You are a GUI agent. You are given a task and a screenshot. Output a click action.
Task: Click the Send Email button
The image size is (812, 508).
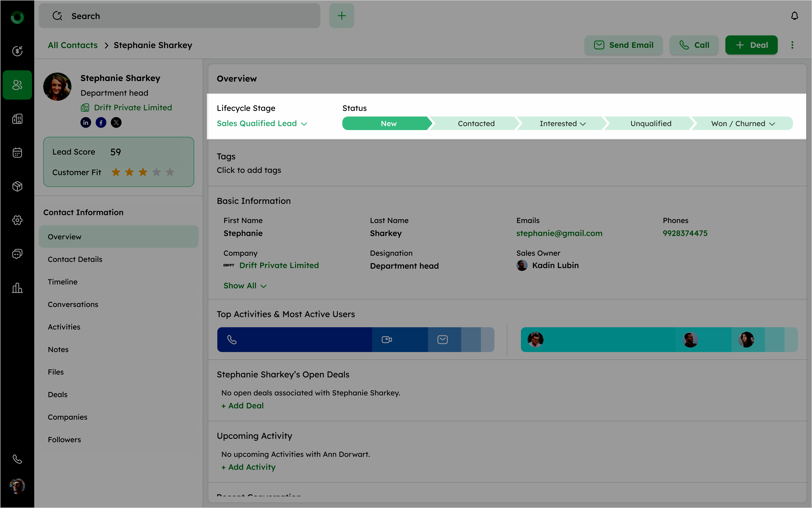(x=624, y=45)
